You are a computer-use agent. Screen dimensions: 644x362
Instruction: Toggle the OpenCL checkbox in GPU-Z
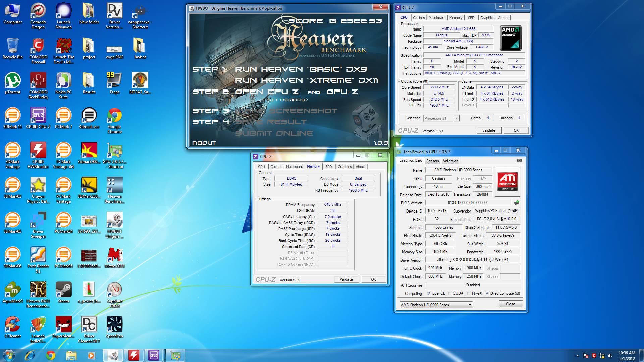pos(429,293)
